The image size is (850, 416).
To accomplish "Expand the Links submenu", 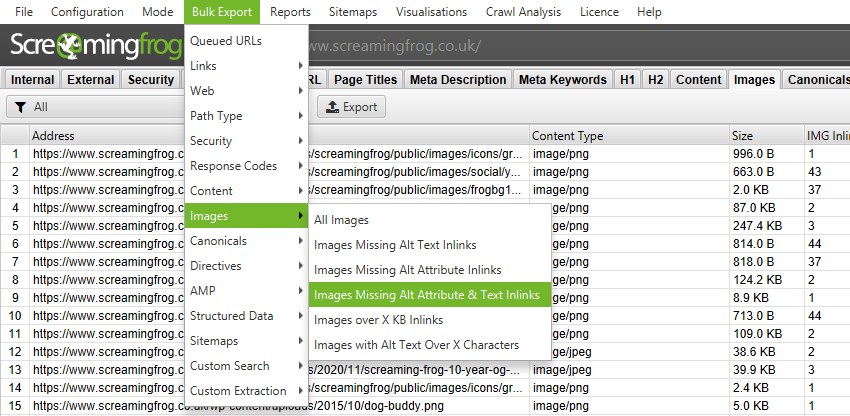I will coord(246,66).
